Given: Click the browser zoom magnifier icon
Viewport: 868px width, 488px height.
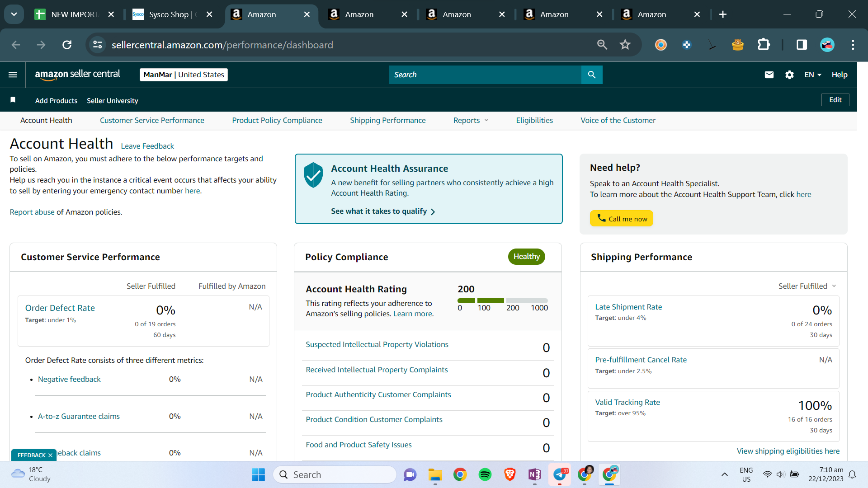Looking at the screenshot, I should [x=602, y=45].
